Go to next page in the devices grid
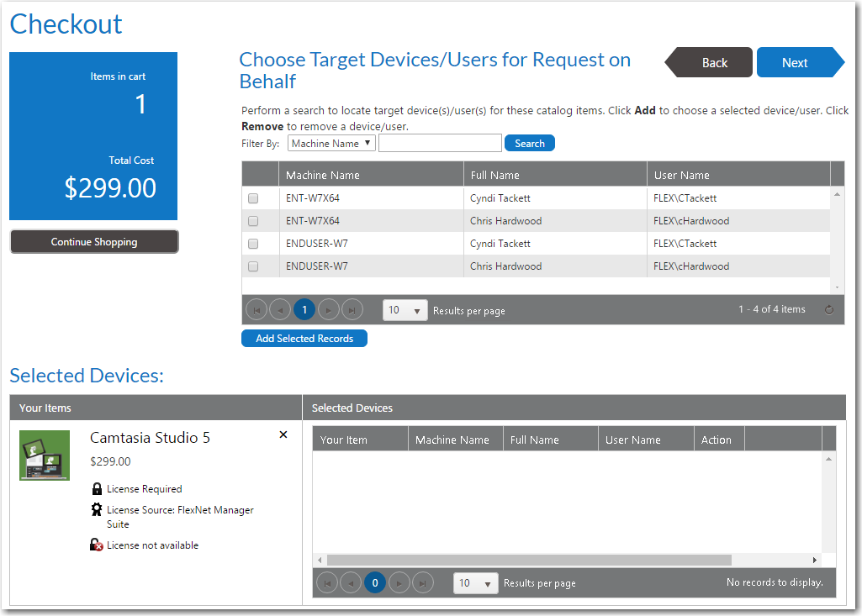This screenshot has width=862, height=616. pos(329,310)
